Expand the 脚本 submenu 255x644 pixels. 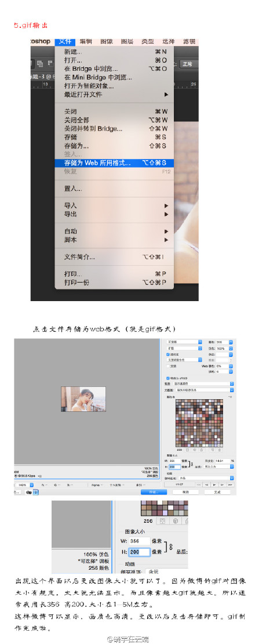pyautogui.click(x=114, y=240)
